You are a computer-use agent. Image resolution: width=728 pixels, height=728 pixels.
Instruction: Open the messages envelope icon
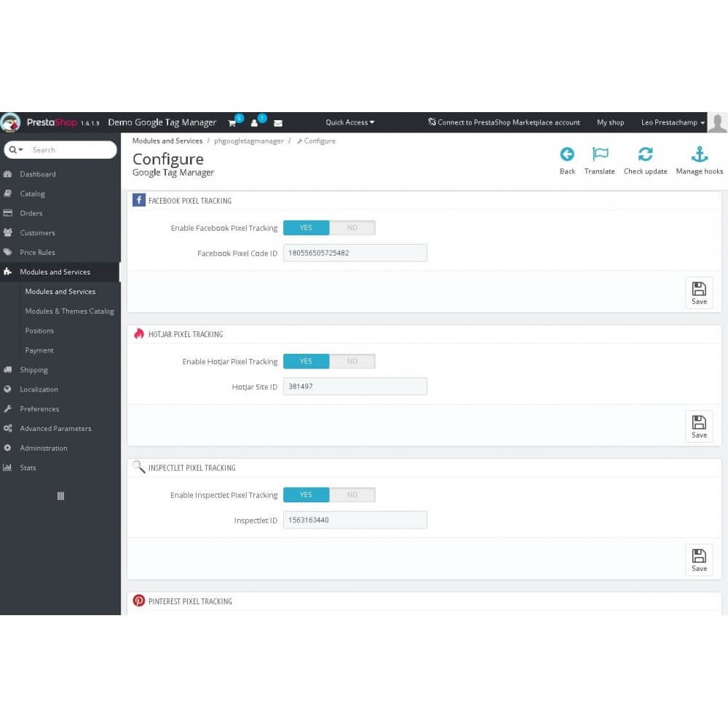(x=278, y=123)
